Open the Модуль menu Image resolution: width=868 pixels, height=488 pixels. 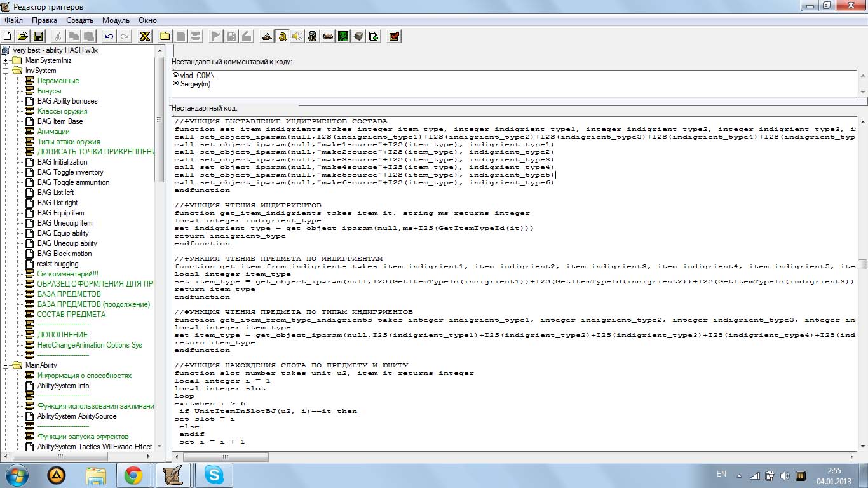click(x=116, y=20)
